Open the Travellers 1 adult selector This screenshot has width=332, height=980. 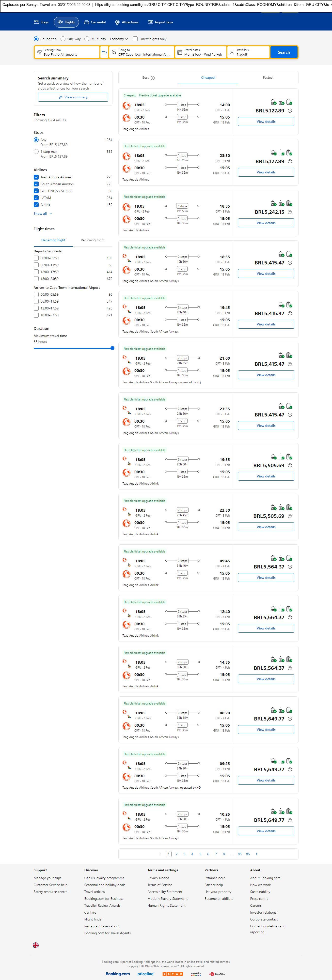(x=248, y=52)
